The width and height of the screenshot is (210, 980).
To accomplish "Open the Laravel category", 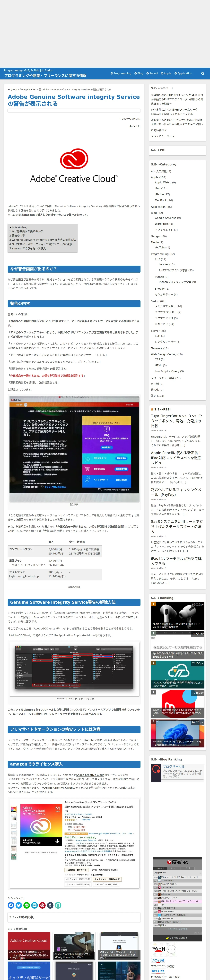I will point(164,264).
